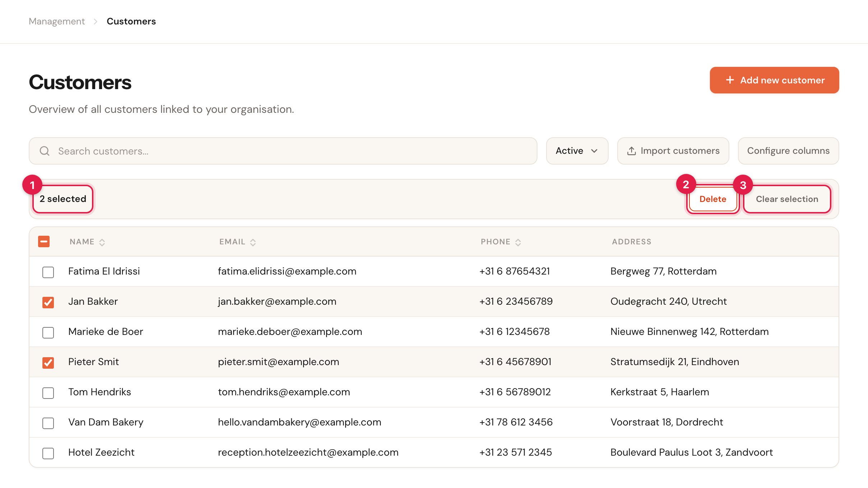
Task: Click the name Pieter Smit
Action: [x=93, y=362]
